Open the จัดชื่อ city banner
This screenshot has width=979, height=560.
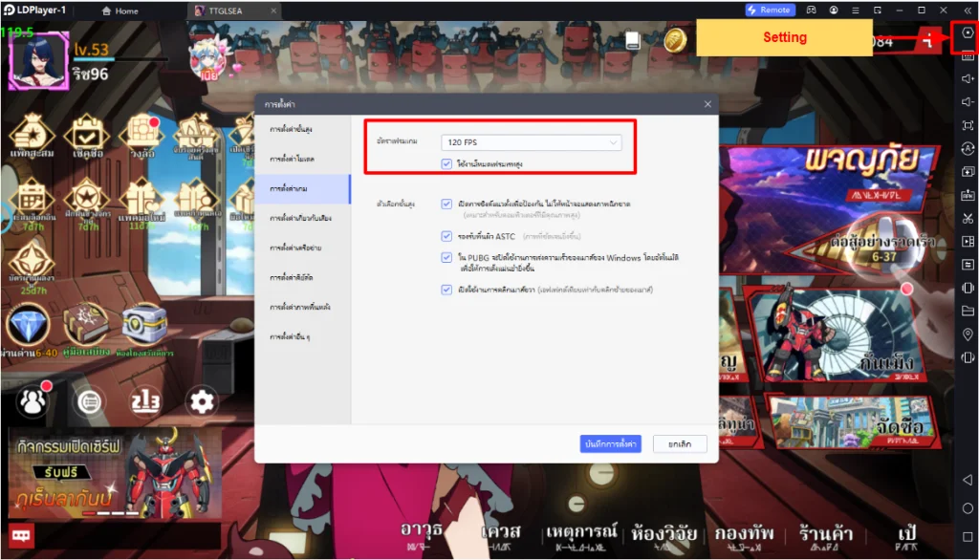pyautogui.click(x=854, y=422)
